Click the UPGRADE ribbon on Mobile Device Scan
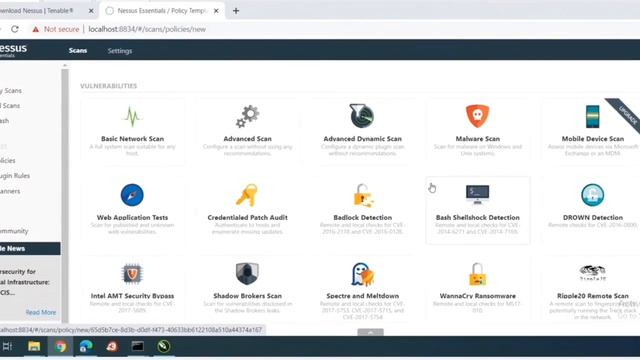Image resolution: width=640 pixels, height=360 pixels. click(627, 115)
